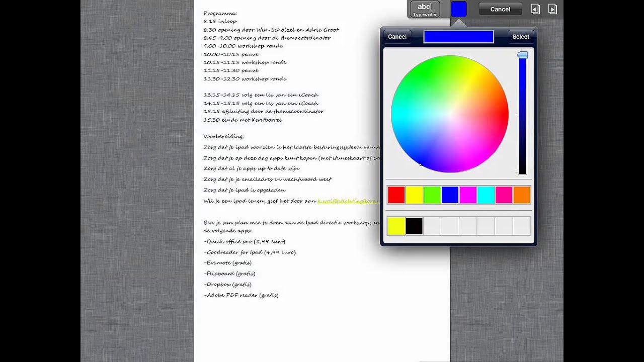Cancel the color picker popup
The height and width of the screenshot is (362, 644).
[x=397, y=37]
